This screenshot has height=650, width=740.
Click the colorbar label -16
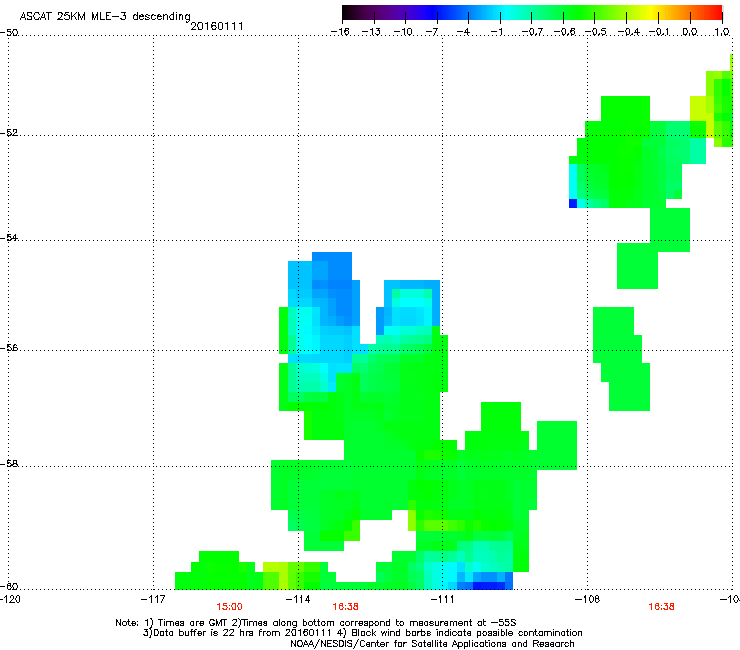(x=340, y=32)
